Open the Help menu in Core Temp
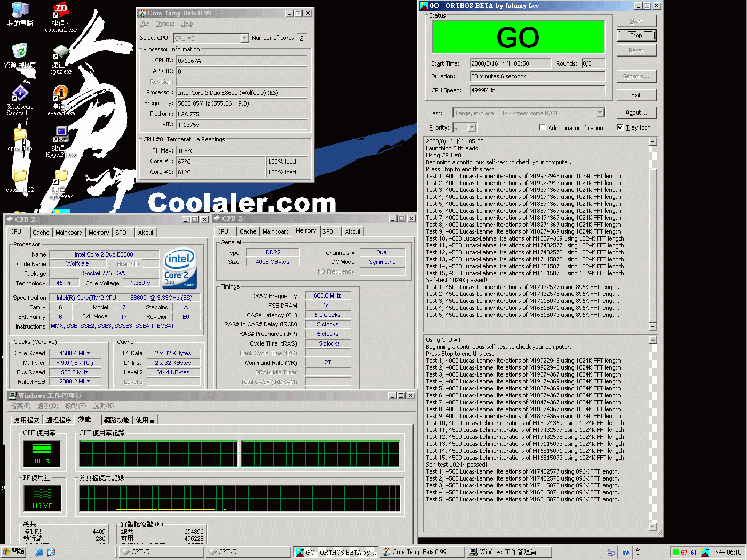 click(x=187, y=23)
